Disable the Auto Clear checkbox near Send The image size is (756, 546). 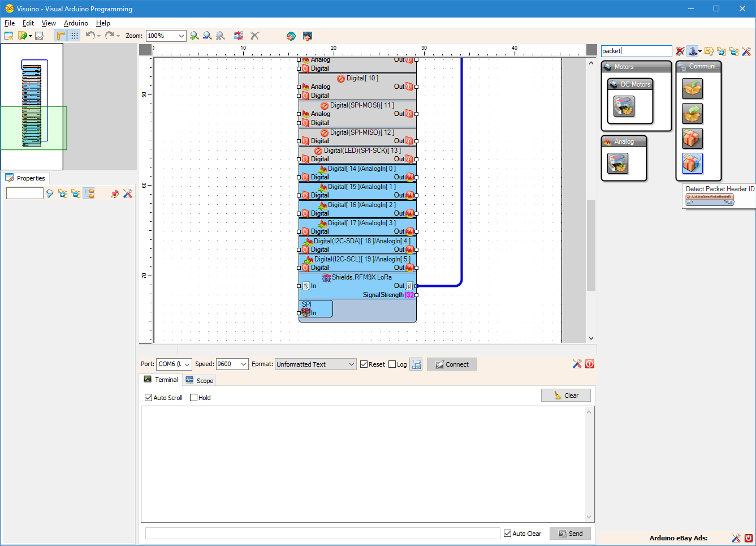pyautogui.click(x=507, y=533)
